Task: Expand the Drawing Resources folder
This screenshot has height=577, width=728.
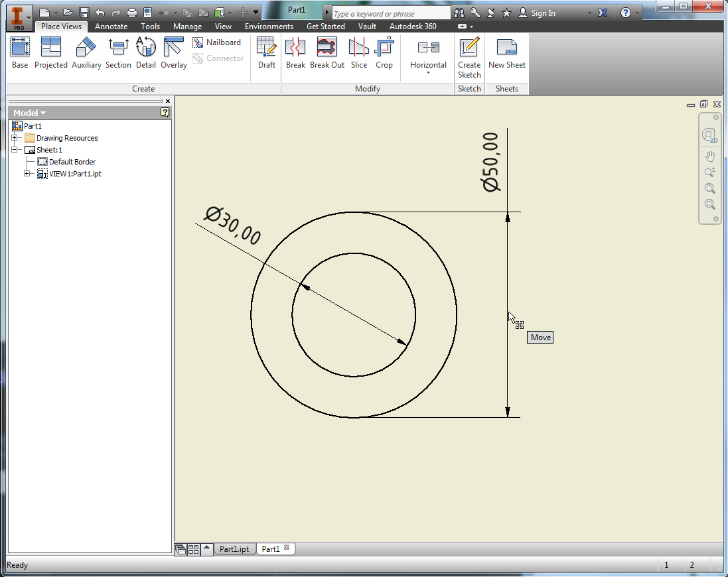Action: point(15,138)
